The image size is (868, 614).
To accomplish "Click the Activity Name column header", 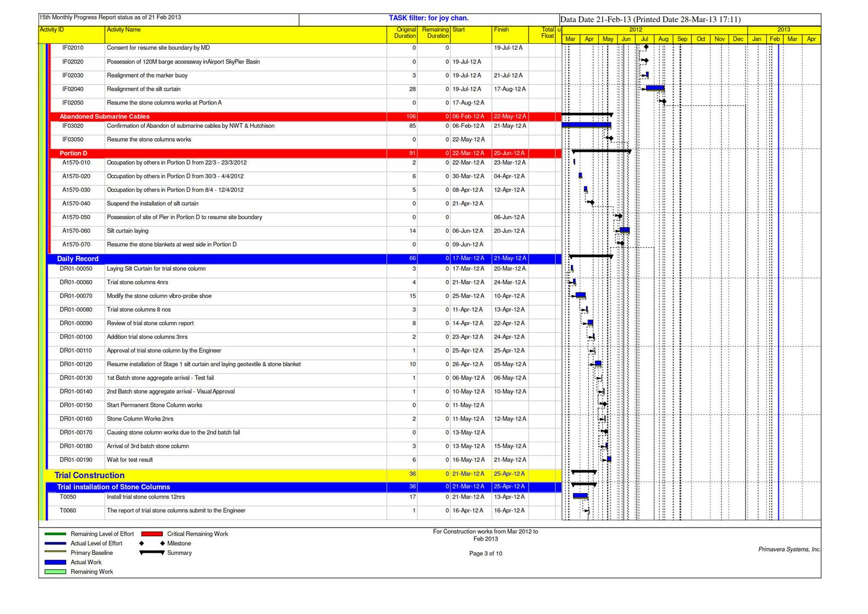I will pos(245,34).
